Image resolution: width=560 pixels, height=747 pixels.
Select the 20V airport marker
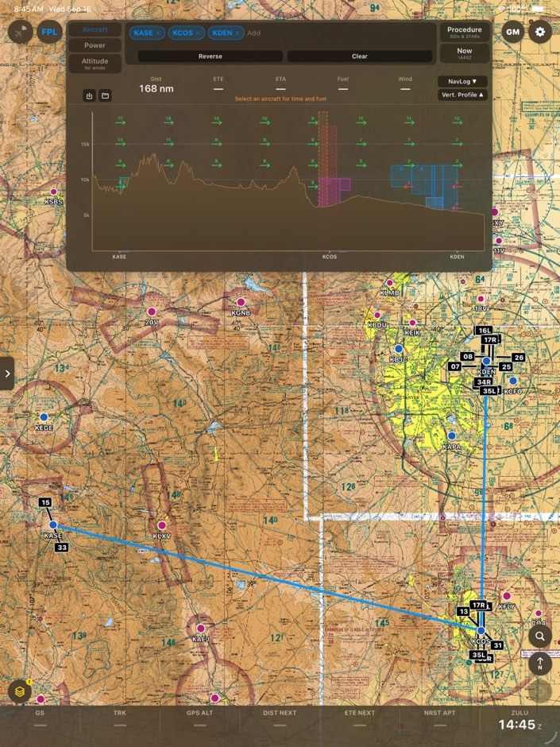[152, 312]
